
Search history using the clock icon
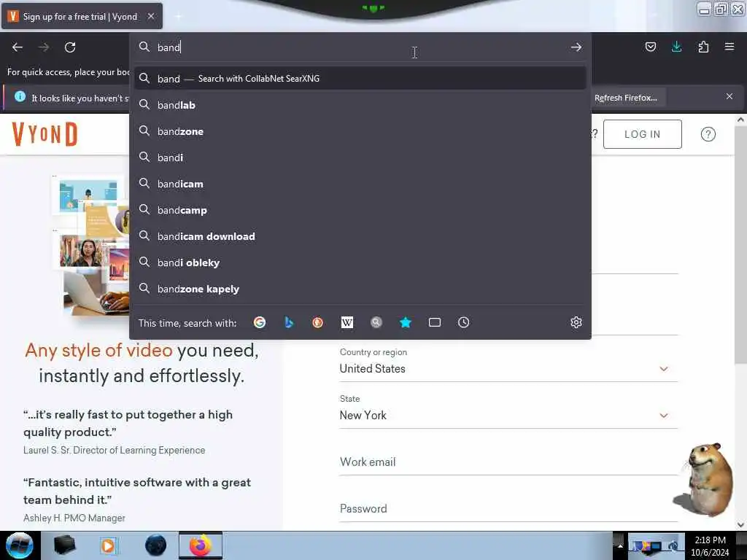463,322
